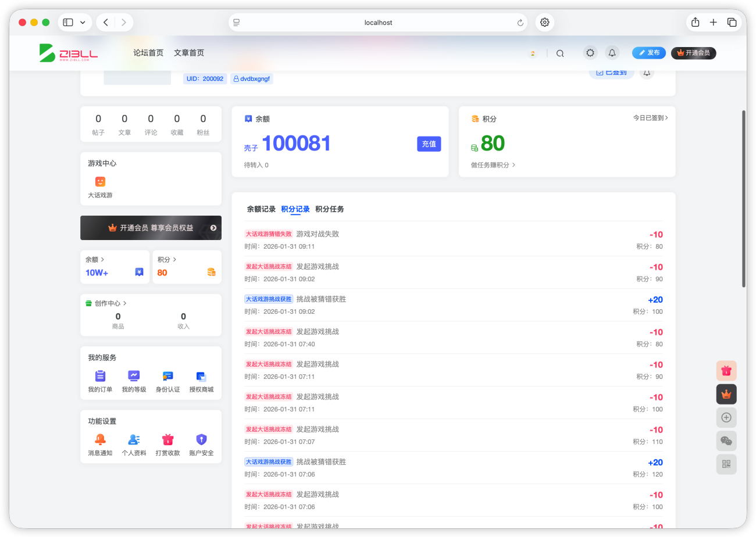This screenshot has width=756, height=537.
Task: Switch to the 积分任务 tab
Action: (330, 209)
